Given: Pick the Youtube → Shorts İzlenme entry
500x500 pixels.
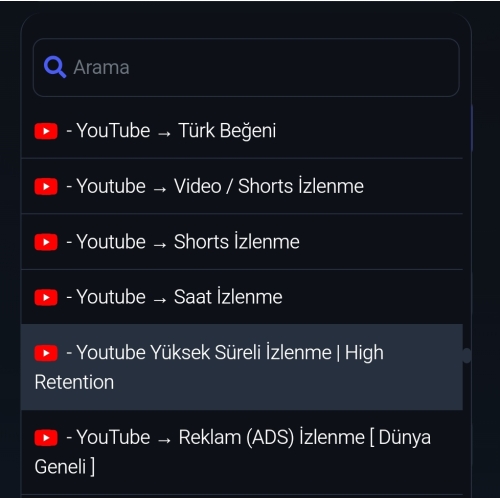Looking at the screenshot, I should pyautogui.click(x=242, y=242).
